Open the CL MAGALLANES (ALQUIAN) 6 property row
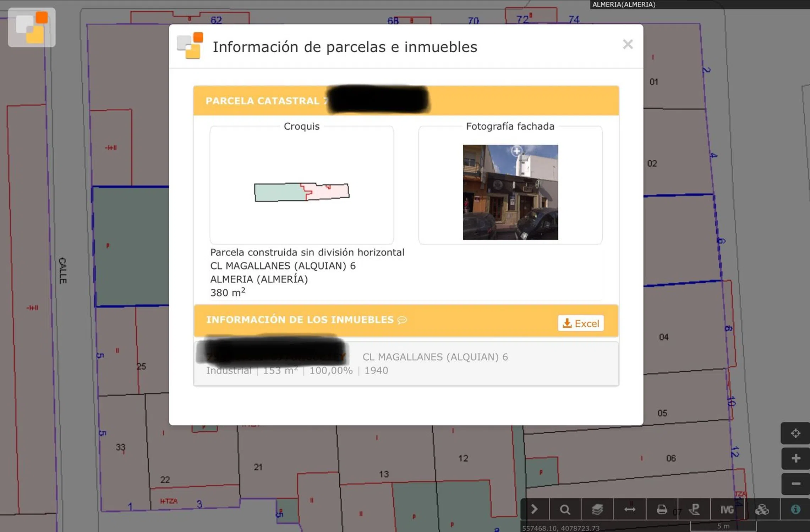 click(435, 357)
